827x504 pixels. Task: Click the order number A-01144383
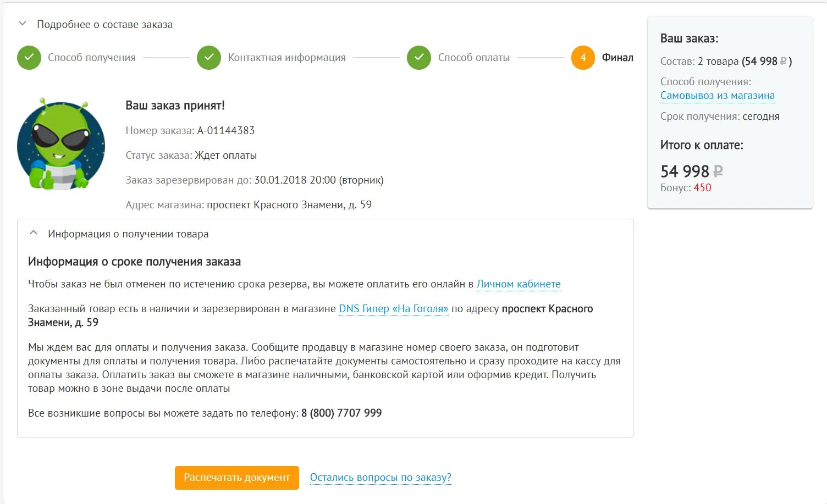226,131
